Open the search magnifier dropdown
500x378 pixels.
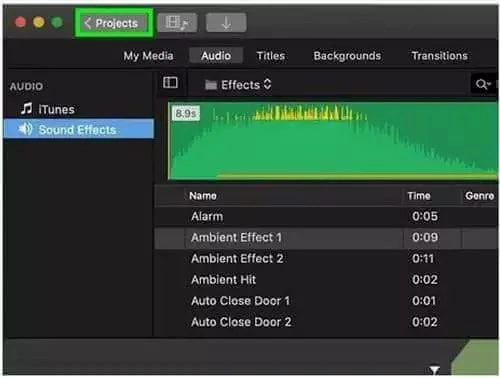[x=483, y=84]
